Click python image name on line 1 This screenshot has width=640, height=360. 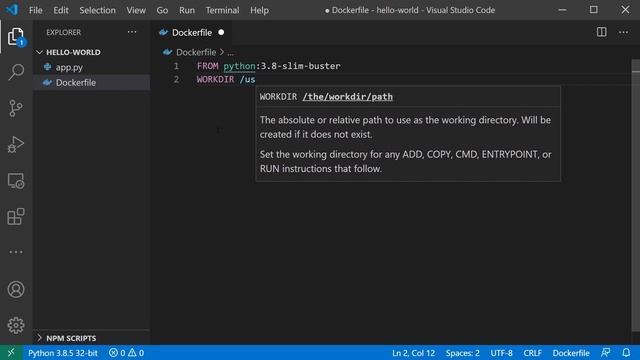click(239, 66)
